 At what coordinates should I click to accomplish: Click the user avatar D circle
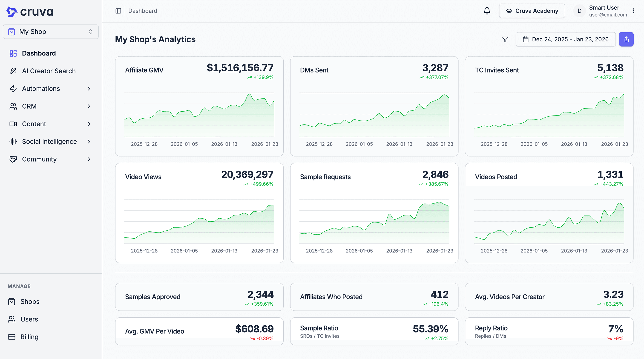pos(579,11)
